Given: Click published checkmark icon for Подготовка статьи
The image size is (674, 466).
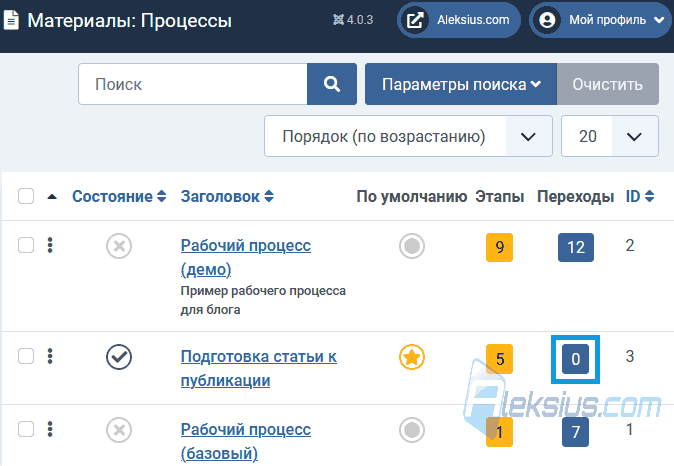Looking at the screenshot, I should point(119,357).
